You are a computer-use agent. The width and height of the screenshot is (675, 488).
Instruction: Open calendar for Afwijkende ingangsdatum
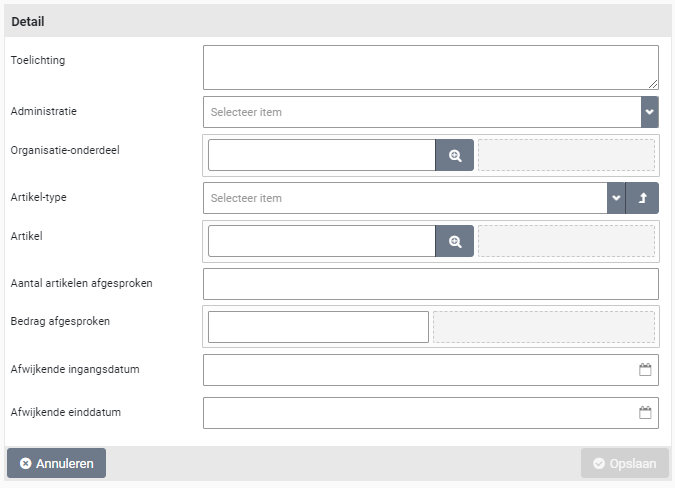(645, 370)
